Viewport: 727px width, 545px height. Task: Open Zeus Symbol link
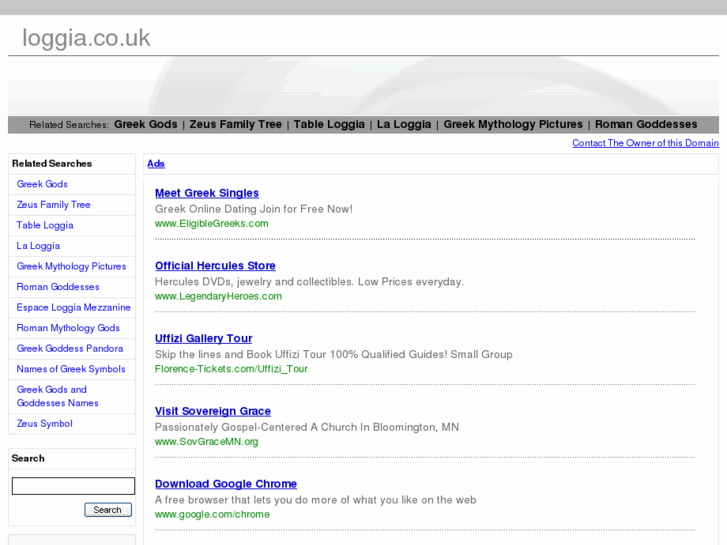click(x=45, y=423)
